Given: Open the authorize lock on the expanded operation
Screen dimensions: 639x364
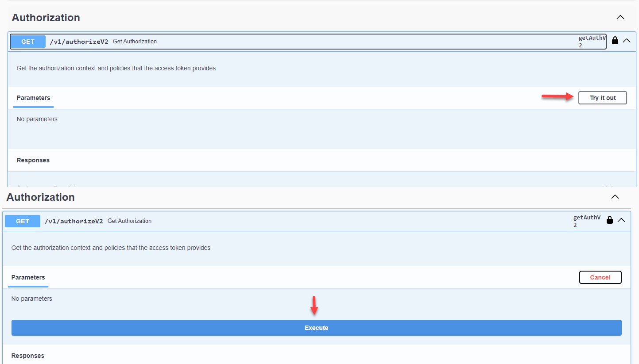Looking at the screenshot, I should tap(610, 220).
